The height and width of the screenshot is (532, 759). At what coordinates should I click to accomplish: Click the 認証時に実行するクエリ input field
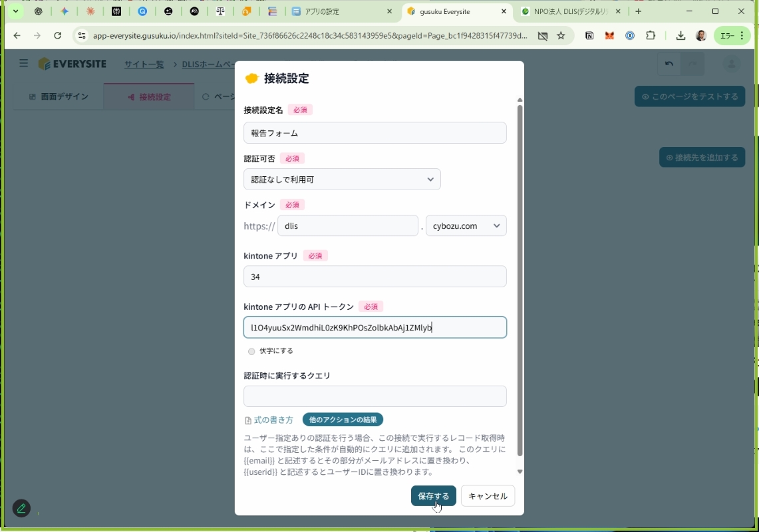(x=375, y=396)
